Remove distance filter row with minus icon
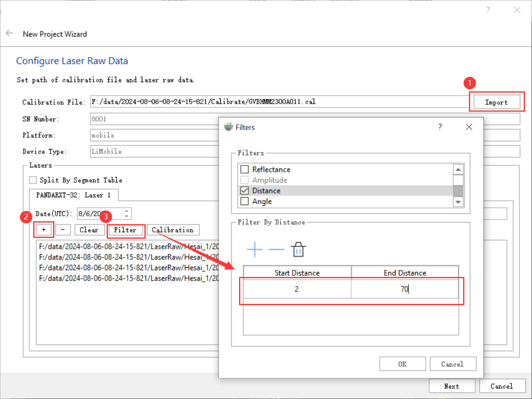Screen dimensions: 532x399 click(276, 249)
